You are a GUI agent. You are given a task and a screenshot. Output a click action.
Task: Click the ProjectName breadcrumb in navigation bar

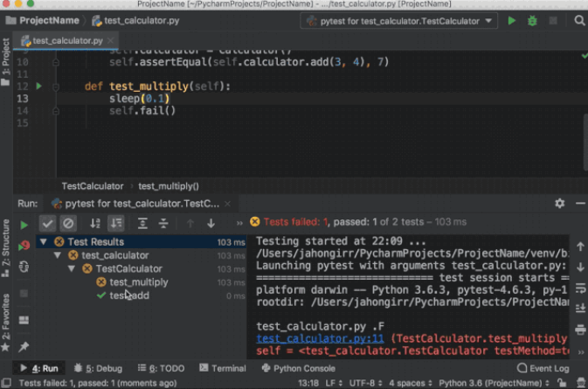[x=42, y=21]
